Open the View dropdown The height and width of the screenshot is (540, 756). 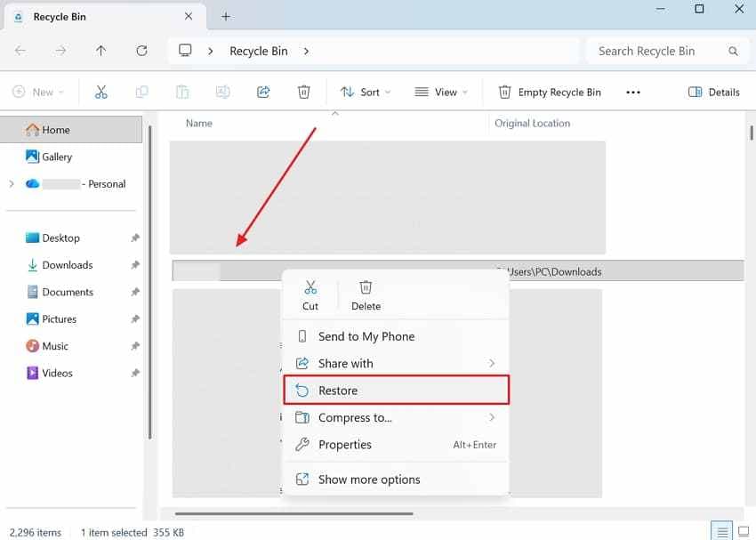click(441, 93)
